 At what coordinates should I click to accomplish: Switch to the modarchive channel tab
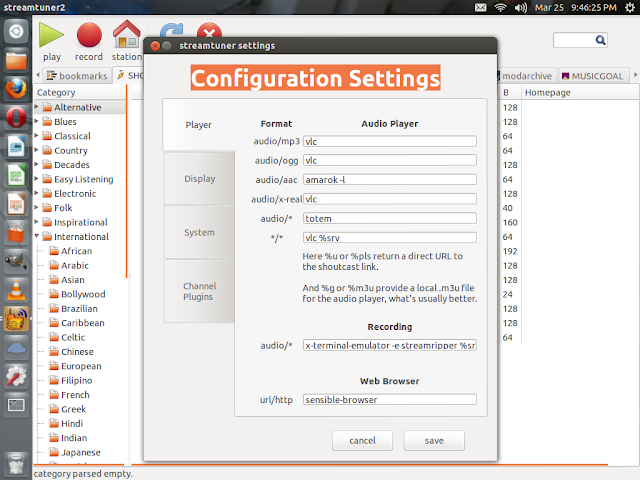tap(526, 76)
